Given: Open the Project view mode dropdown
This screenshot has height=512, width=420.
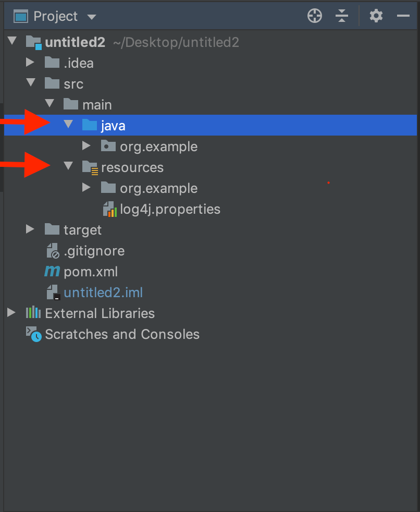Looking at the screenshot, I should 92,16.
